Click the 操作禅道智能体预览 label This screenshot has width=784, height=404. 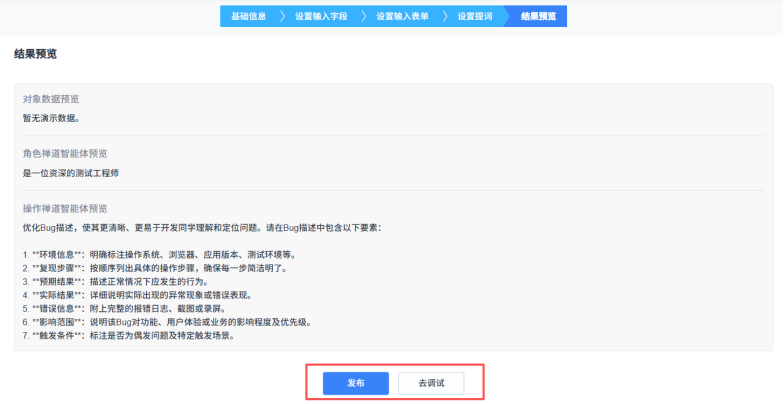click(65, 208)
